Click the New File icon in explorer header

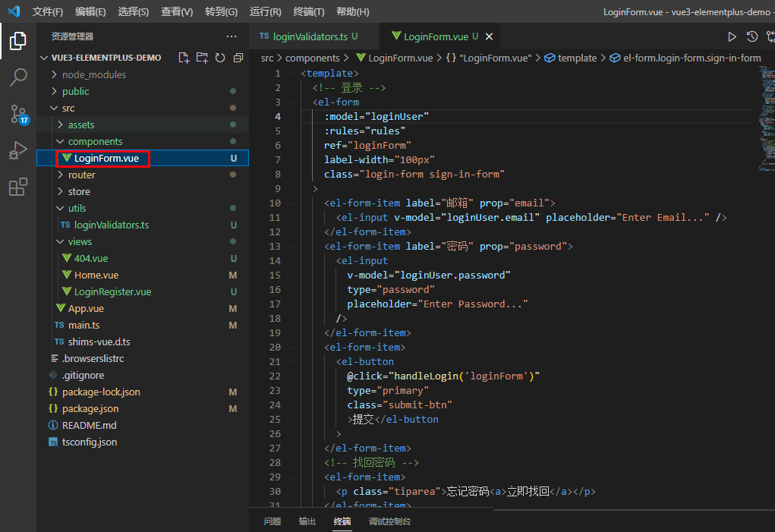(x=184, y=58)
